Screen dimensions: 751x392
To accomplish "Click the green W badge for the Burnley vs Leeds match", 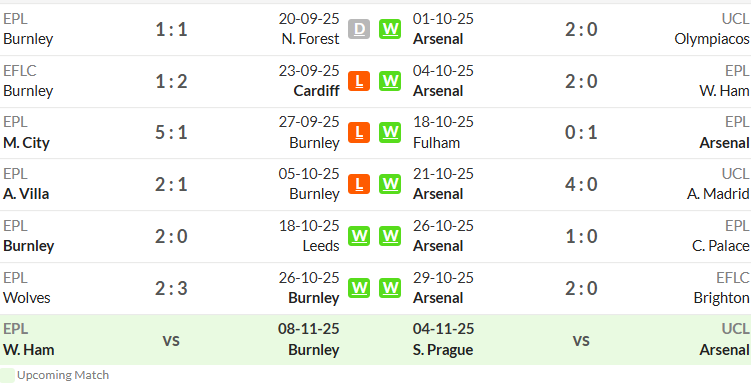I will pyautogui.click(x=359, y=236).
